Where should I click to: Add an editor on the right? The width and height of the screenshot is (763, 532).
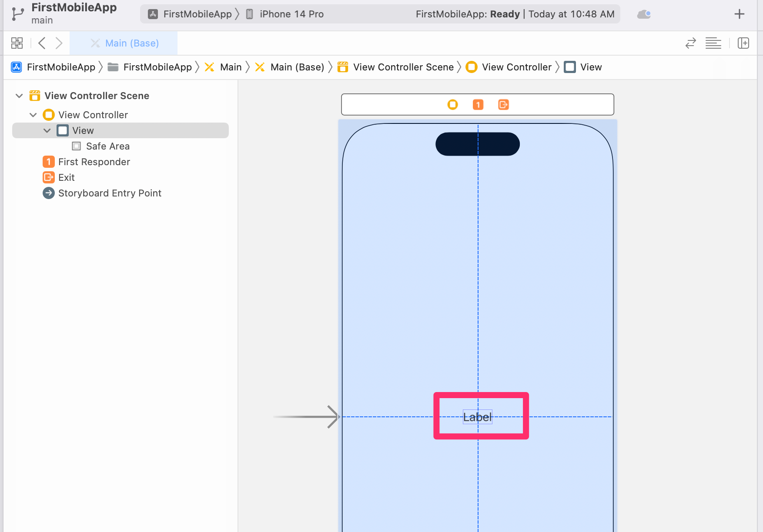[743, 43]
